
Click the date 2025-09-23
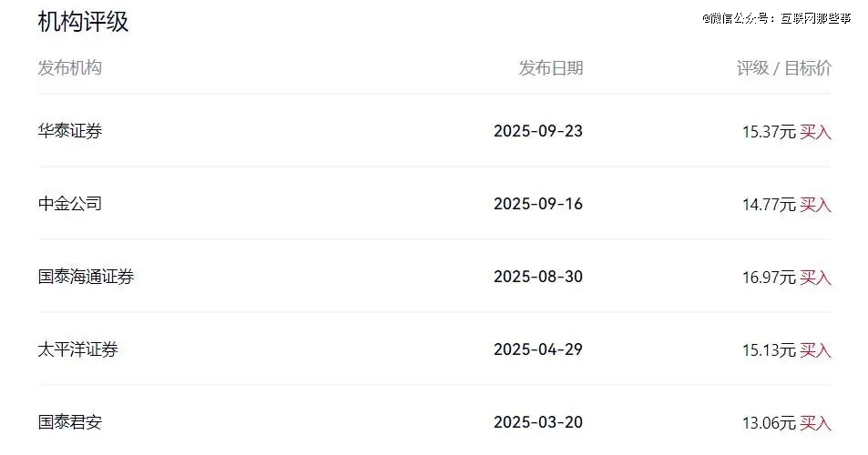(537, 131)
